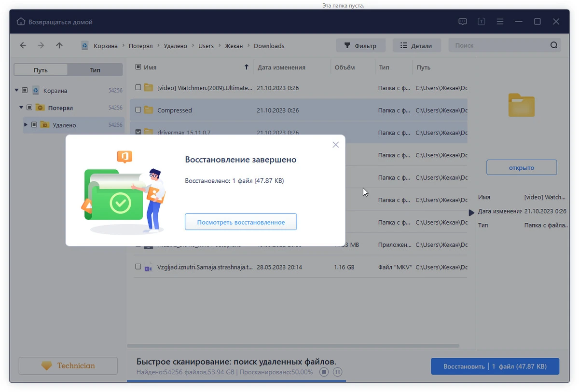Click the funnel icon on Фильтр
The width and height of the screenshot is (579, 392).
347,46
